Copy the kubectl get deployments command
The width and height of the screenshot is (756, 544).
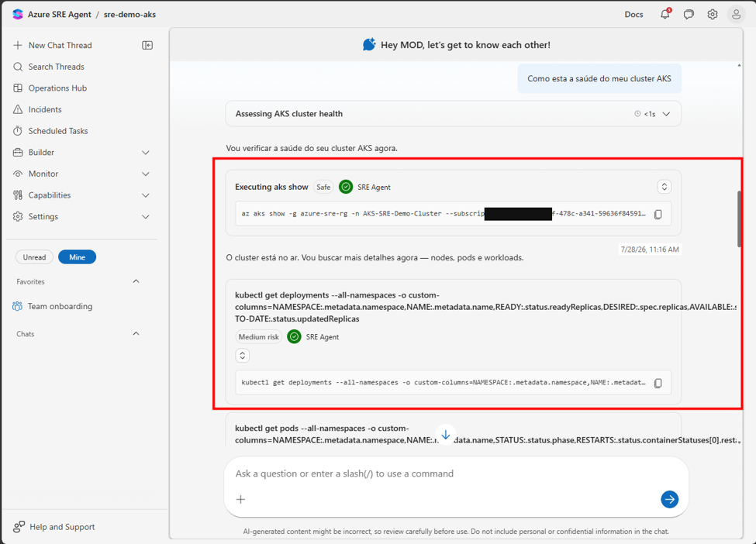click(658, 383)
